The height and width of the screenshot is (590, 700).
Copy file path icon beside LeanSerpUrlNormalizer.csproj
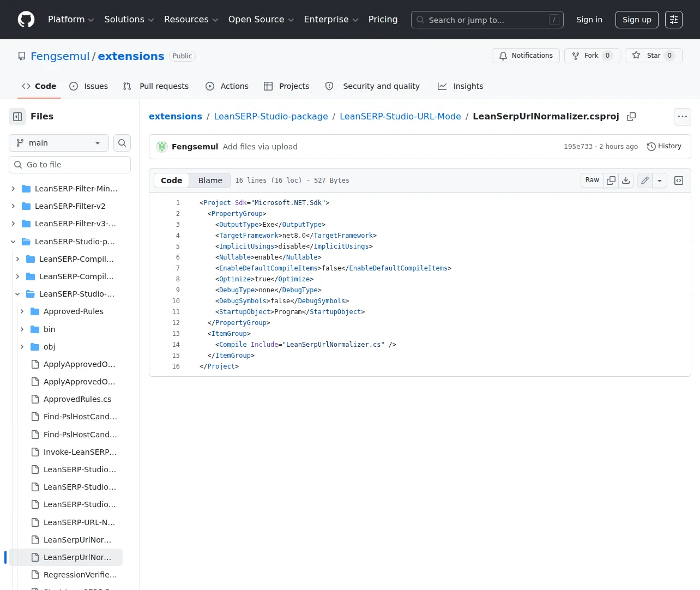[631, 117]
